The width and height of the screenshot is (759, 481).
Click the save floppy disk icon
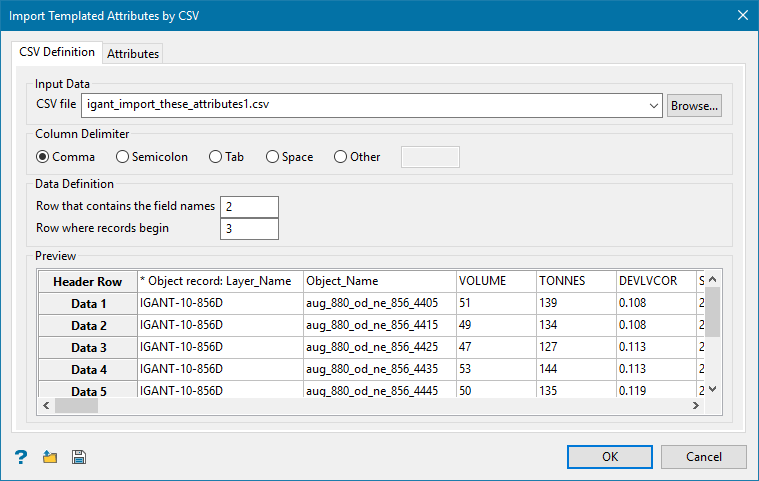(x=79, y=457)
